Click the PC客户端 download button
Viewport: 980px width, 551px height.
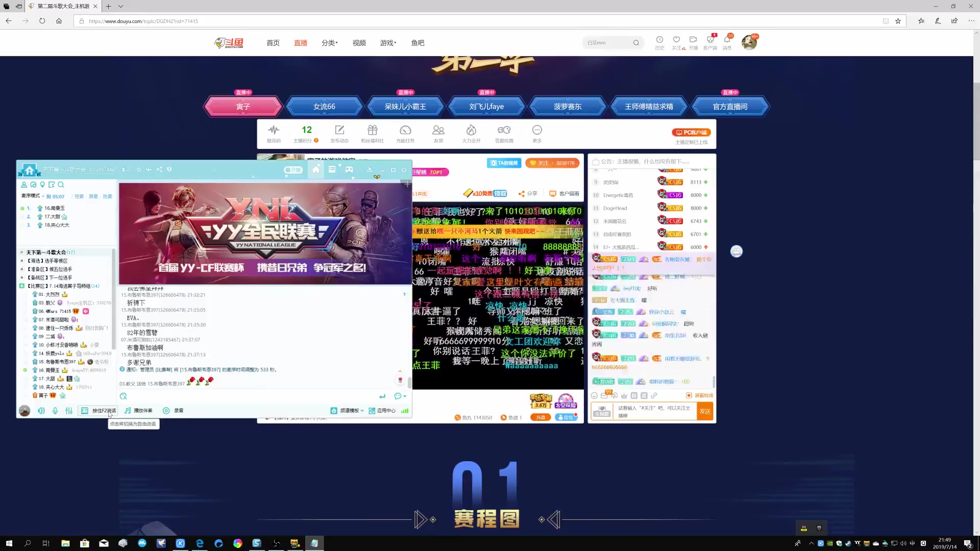(x=692, y=132)
